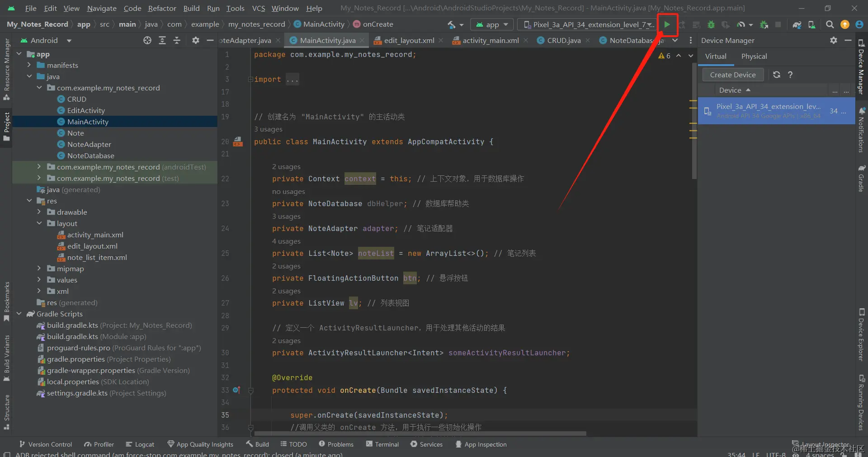Click Expand All icon in project panel
This screenshot has width=868, height=457.
click(x=162, y=40)
